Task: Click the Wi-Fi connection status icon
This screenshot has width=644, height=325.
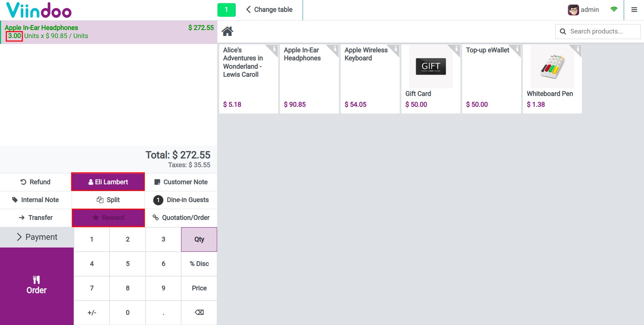Action: click(x=614, y=9)
